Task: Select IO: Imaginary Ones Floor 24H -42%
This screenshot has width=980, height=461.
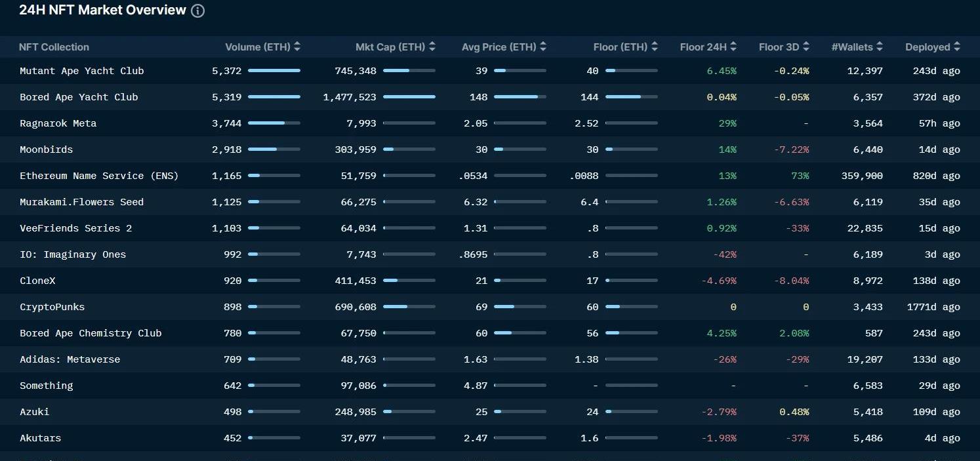Action: (x=725, y=254)
